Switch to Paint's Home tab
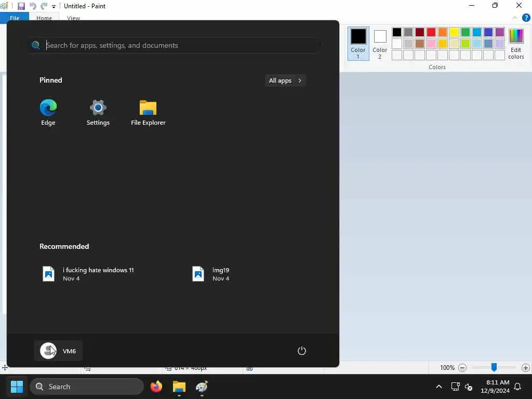Viewport: 532px width, 399px height. click(x=44, y=18)
